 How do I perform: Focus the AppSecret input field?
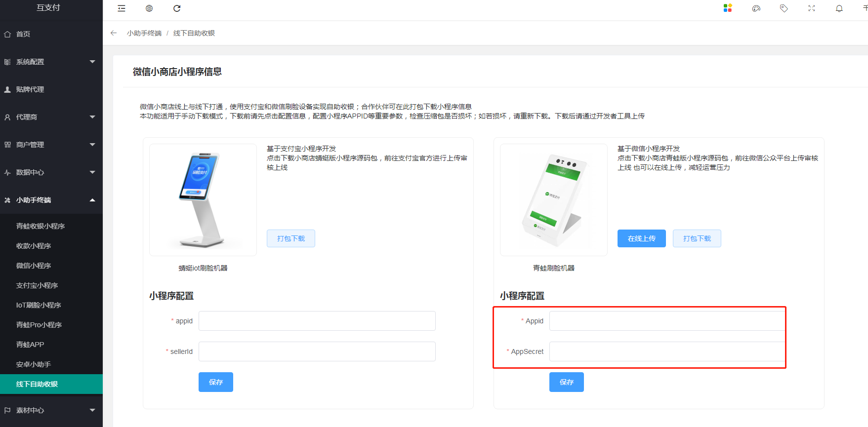667,351
